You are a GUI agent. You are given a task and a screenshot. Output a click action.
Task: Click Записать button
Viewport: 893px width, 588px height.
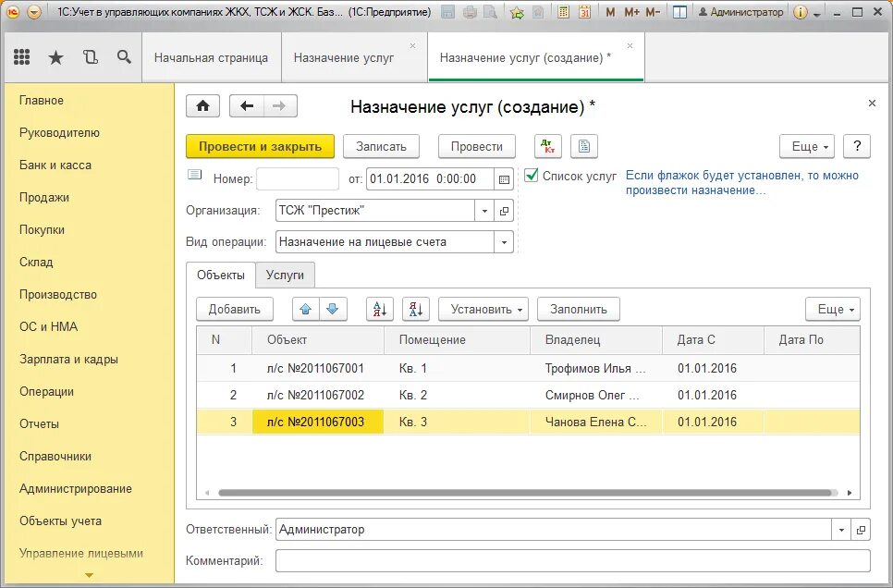[381, 146]
